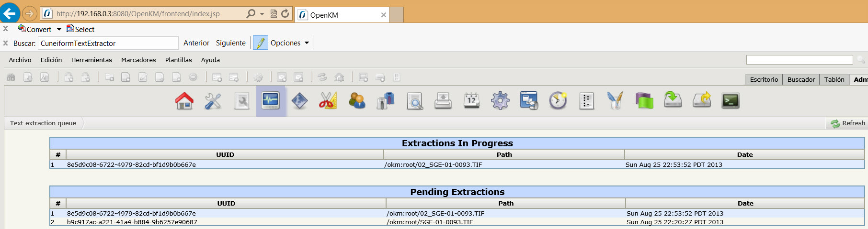Expand the browser address bar search dropdown
868x229 pixels.
tap(262, 14)
